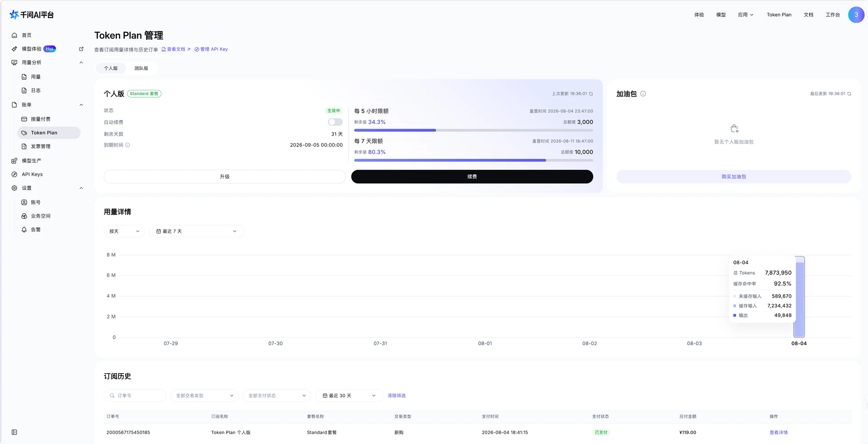This screenshot has width=868, height=444.
Task: Collapse the sidebar with the panel icon
Action: 14,432
